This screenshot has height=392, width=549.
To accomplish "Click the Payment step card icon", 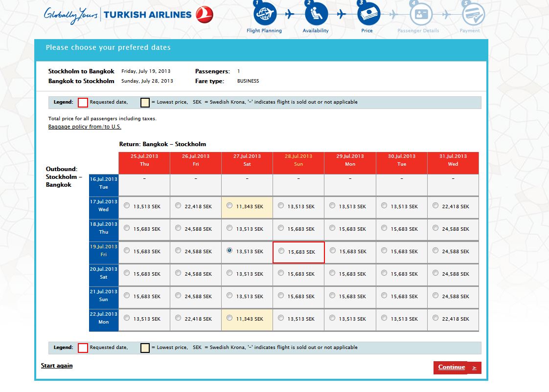I will point(473,15).
